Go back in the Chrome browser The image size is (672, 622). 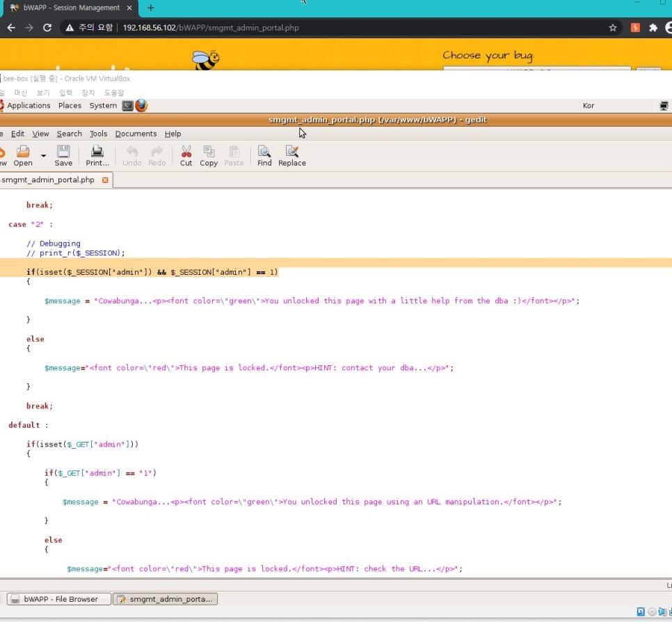pyautogui.click(x=12, y=28)
